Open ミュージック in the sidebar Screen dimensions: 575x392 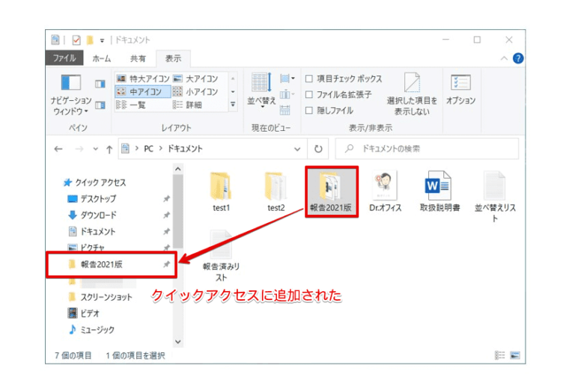[x=91, y=330]
